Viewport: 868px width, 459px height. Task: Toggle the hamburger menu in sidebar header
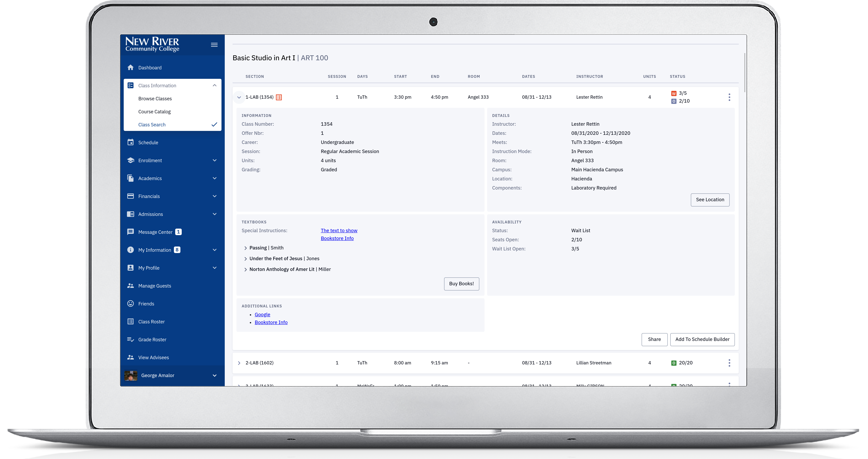click(x=214, y=45)
